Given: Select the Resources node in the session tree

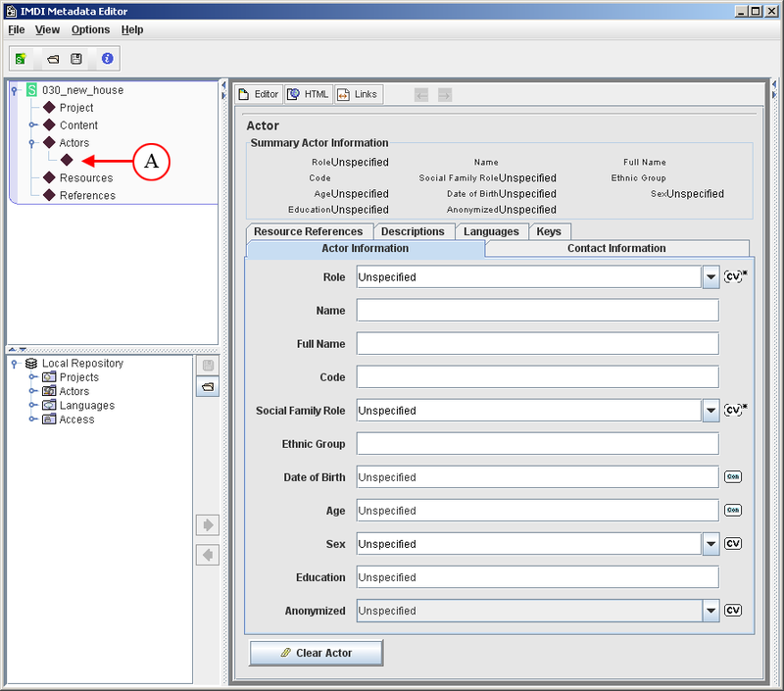Looking at the screenshot, I should coord(78,177).
